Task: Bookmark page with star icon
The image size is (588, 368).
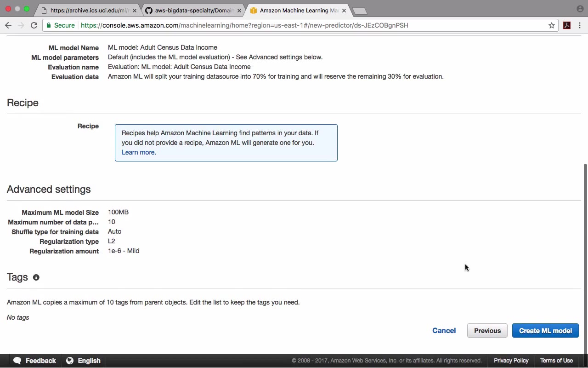Action: (552, 25)
